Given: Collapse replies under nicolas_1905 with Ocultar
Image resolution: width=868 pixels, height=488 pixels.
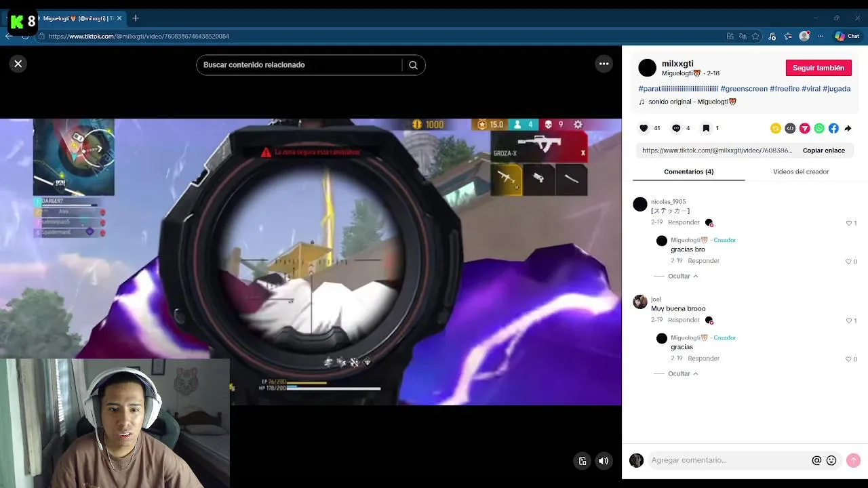Looking at the screenshot, I should tap(682, 276).
